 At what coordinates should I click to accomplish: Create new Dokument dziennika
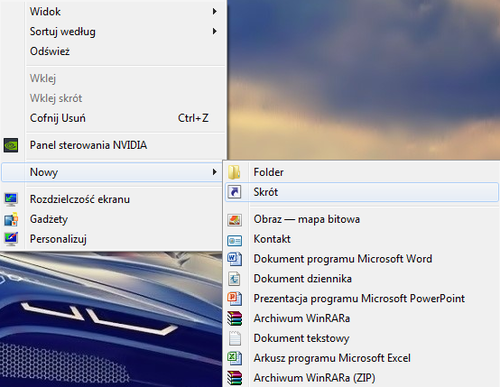pos(362,279)
